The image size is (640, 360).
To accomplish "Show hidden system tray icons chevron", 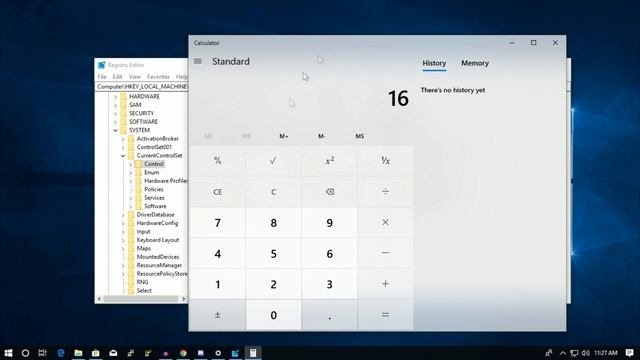I will pos(563,353).
